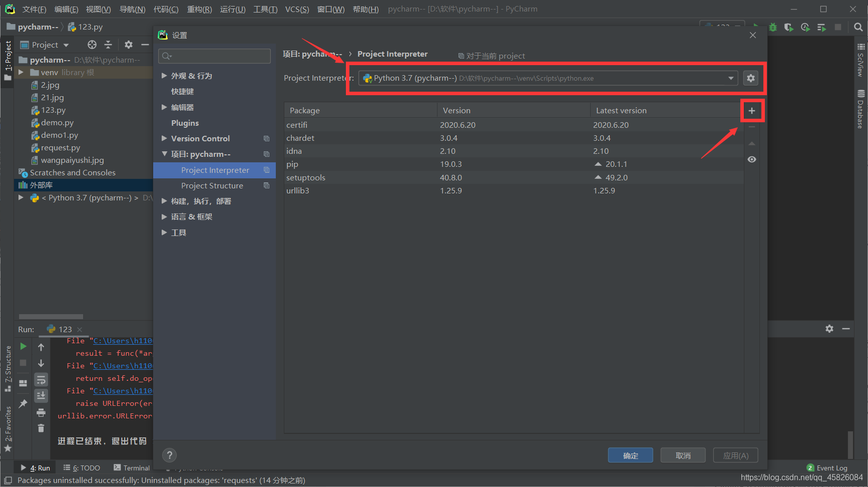This screenshot has height=487, width=868.
Task: Close the 123 run tab
Action: click(80, 329)
